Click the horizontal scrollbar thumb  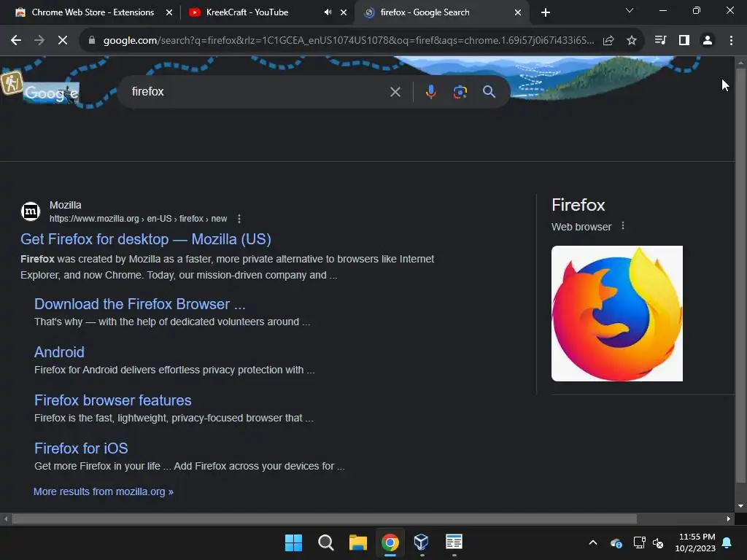(x=325, y=518)
